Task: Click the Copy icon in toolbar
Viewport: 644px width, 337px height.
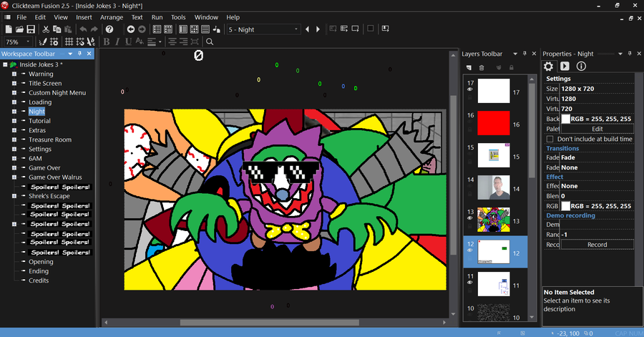Action: tap(57, 29)
